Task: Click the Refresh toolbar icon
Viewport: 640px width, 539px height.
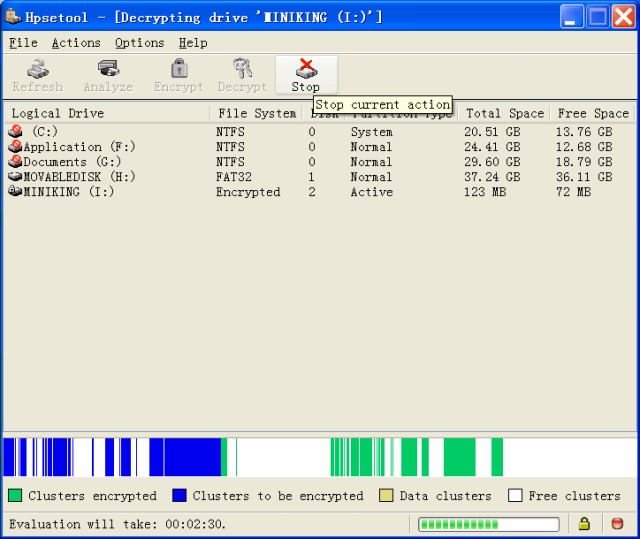Action: 37,69
